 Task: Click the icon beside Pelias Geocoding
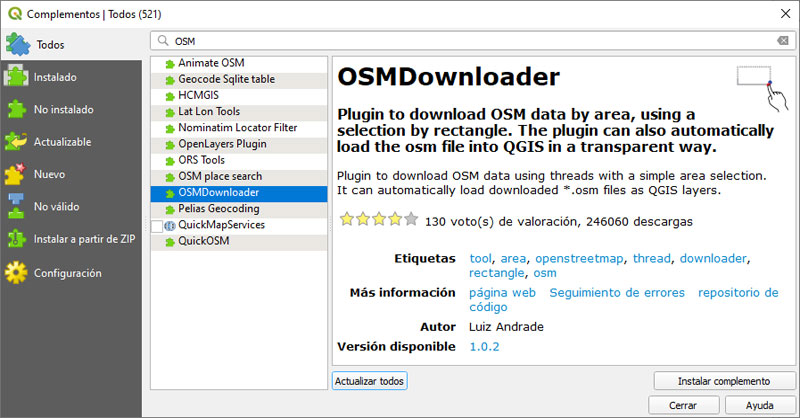click(x=170, y=209)
